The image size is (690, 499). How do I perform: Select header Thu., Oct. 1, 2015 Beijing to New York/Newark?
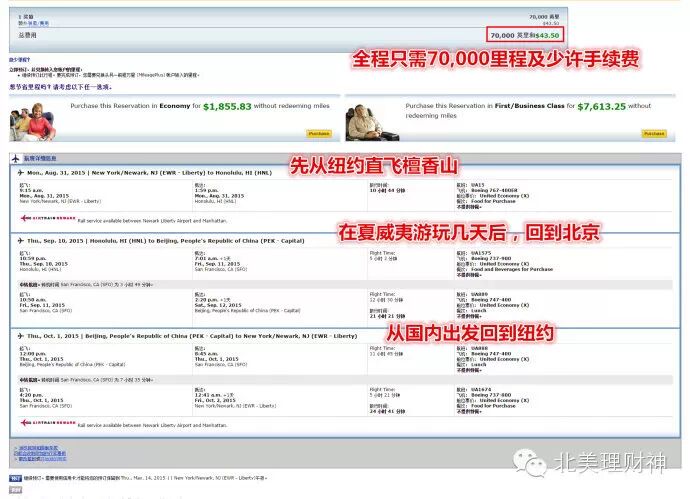pyautogui.click(x=192, y=336)
